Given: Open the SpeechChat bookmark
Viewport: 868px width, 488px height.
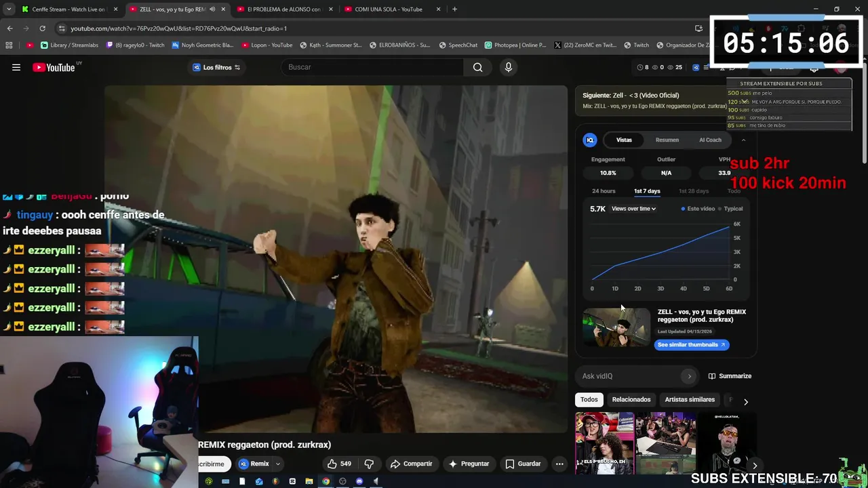Looking at the screenshot, I should pyautogui.click(x=458, y=45).
